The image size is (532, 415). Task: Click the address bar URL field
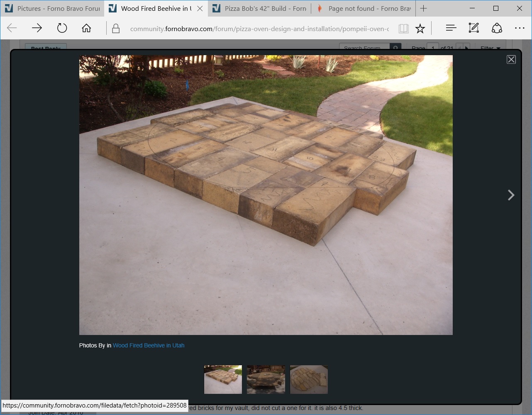[259, 29]
